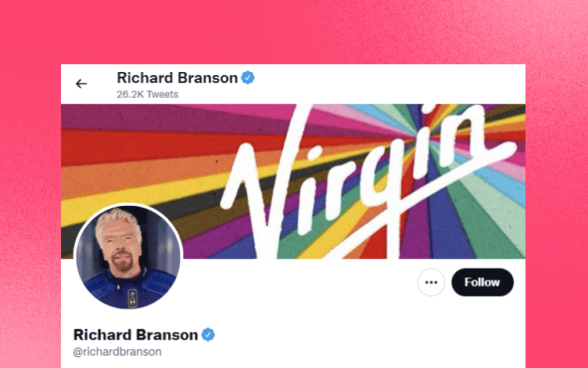The image size is (588, 368).
Task: Go back using the left arrow
Action: tap(81, 84)
